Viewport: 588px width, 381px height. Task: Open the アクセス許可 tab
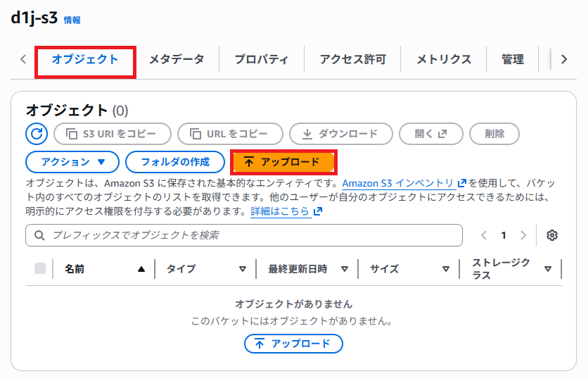tap(352, 59)
